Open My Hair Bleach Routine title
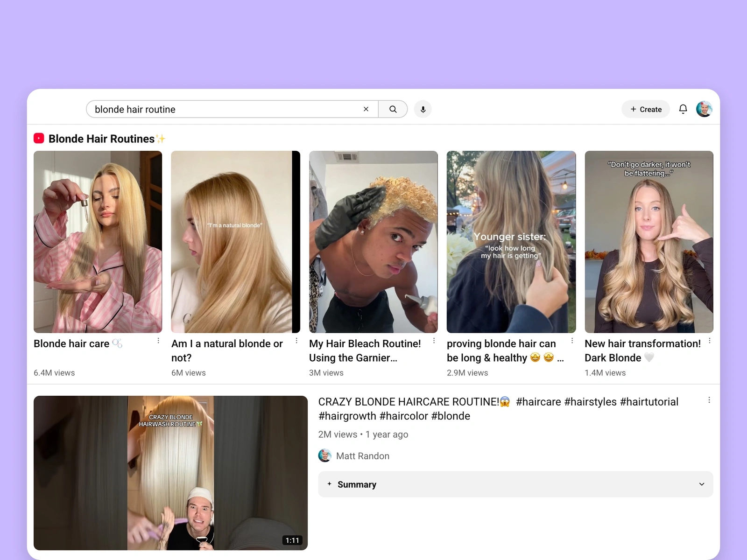Screen dimensions: 747x560 [365, 351]
